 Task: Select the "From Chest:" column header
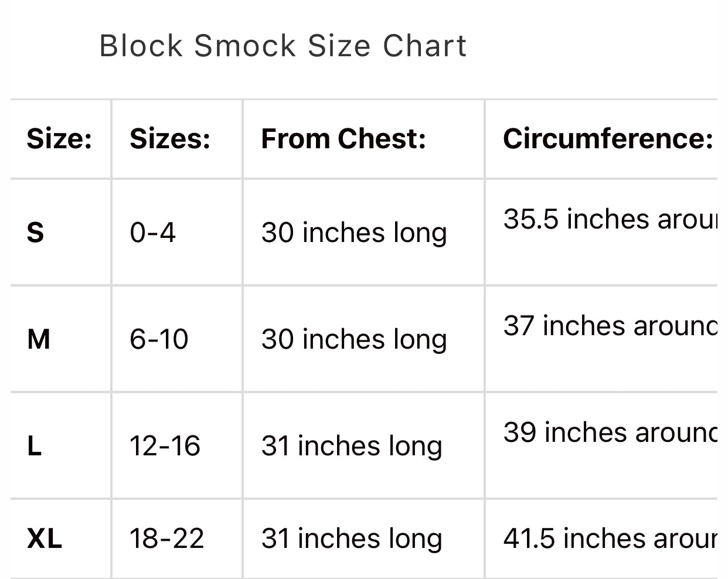(x=343, y=139)
